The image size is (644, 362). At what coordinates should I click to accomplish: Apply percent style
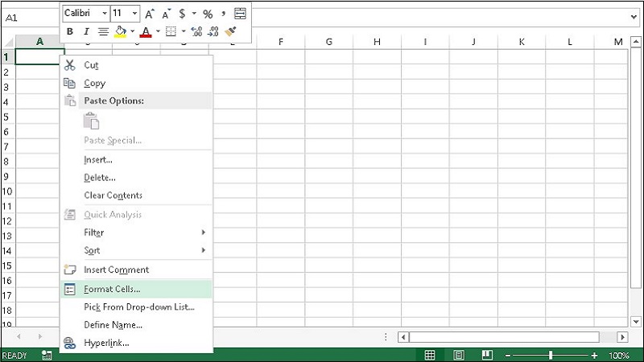208,14
